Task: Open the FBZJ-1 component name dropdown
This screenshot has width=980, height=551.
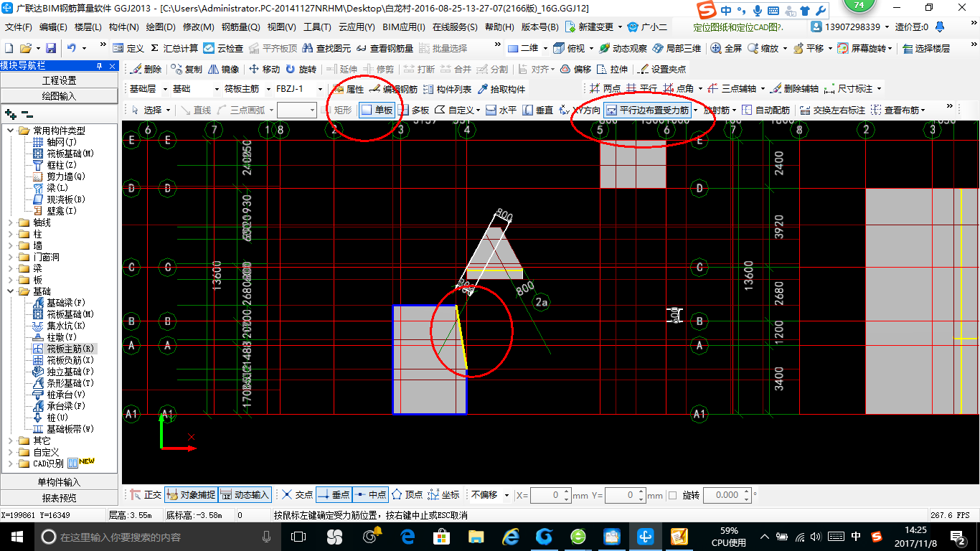Action: [x=319, y=89]
